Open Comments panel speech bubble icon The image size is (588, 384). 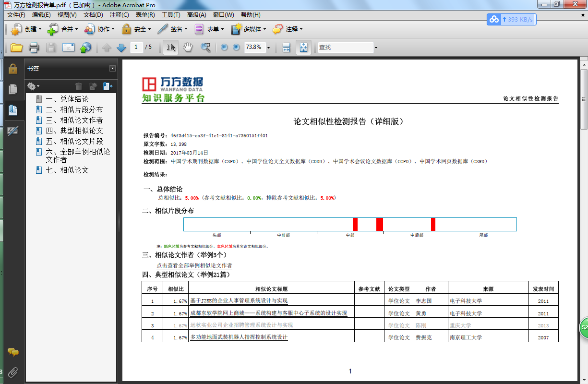click(13, 352)
